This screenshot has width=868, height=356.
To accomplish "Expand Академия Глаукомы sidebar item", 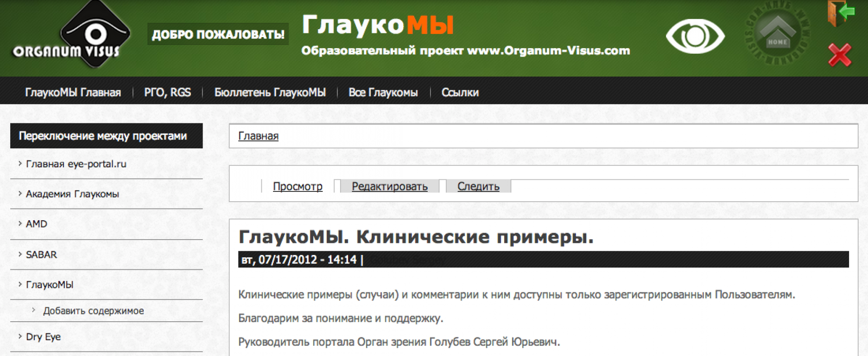I will [x=72, y=194].
